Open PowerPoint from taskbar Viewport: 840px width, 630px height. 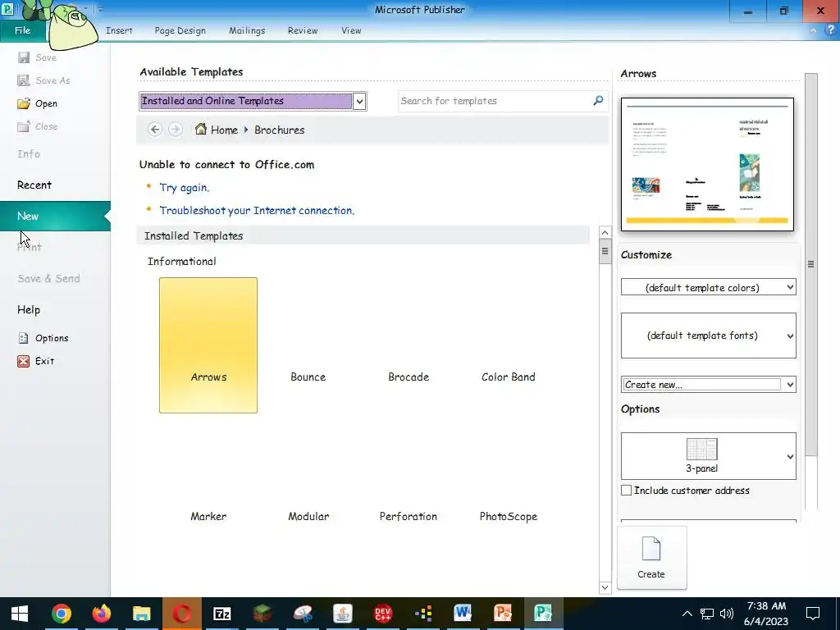tap(503, 614)
